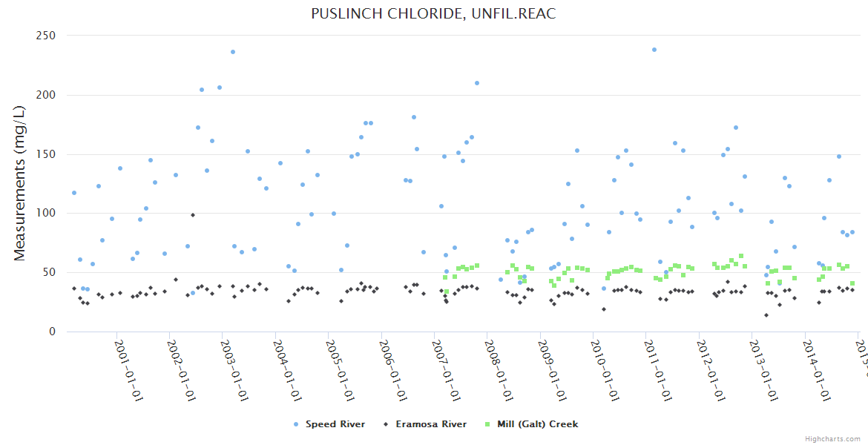Viewport: 868px width, 445px height.
Task: Select Speed River point near 210 in late 2007
Action: (x=477, y=83)
